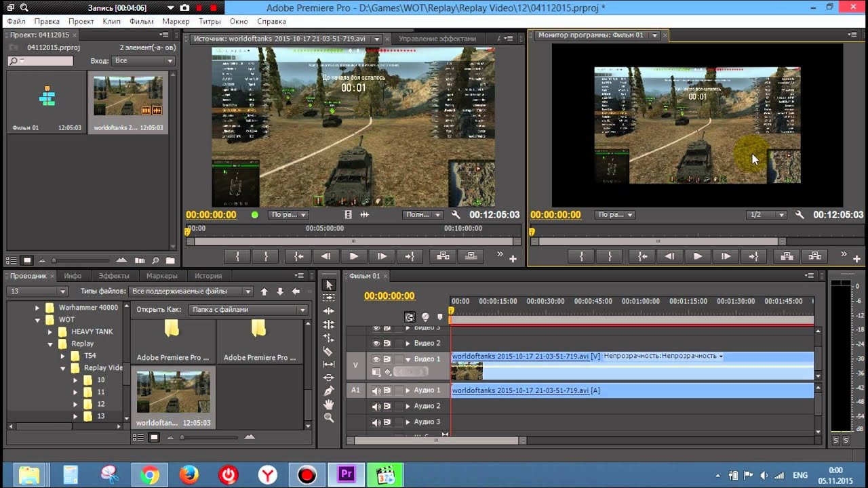Play the Source monitor clip
Screen dimensions: 868x488
(353, 256)
